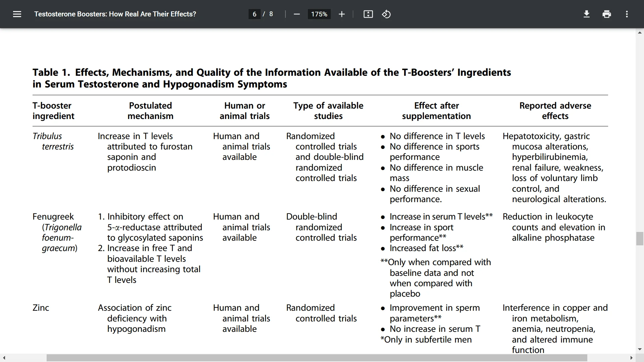644x362 pixels.
Task: Click the zoom in plus button
Action: click(341, 14)
